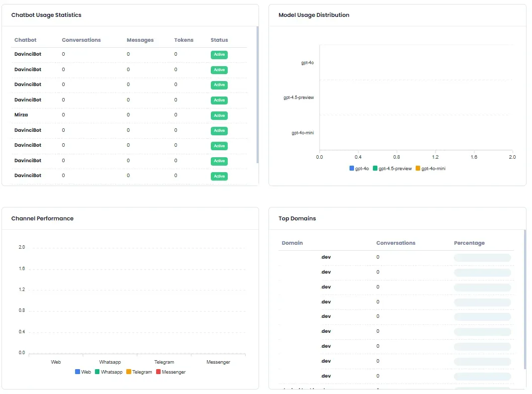This screenshot has height=394, width=532.
Task: Click the Chatbot Usage Statistics scrollbar
Action: click(258, 95)
